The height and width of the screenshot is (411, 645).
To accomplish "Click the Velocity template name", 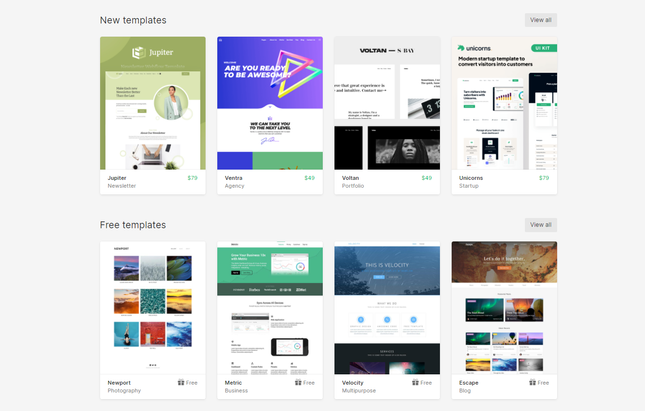I will [x=353, y=383].
